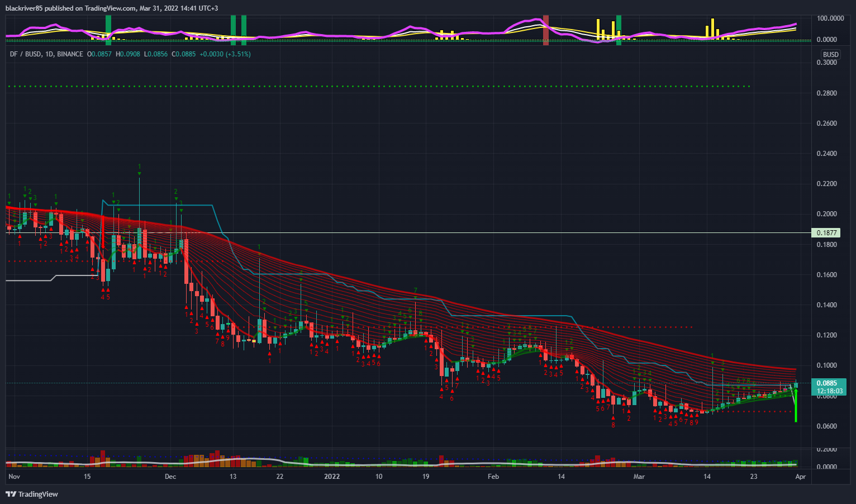The width and height of the screenshot is (856, 504).
Task: Click the 13 date label under December
Action: pyautogui.click(x=233, y=477)
